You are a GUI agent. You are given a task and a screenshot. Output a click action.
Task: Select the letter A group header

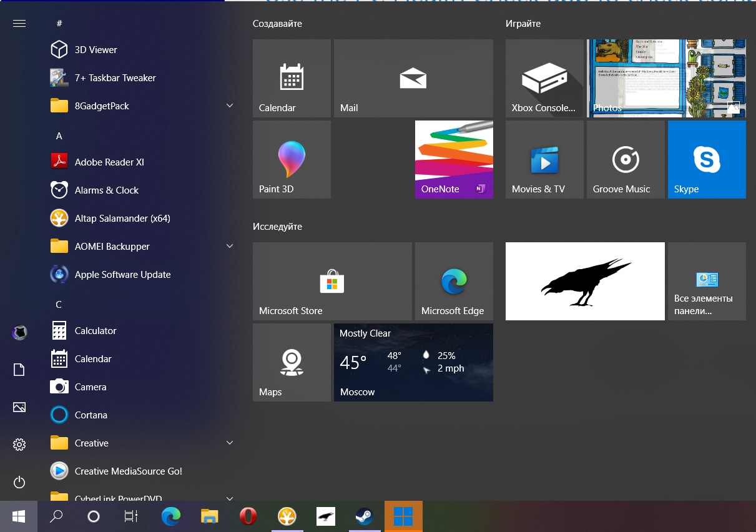tap(59, 135)
